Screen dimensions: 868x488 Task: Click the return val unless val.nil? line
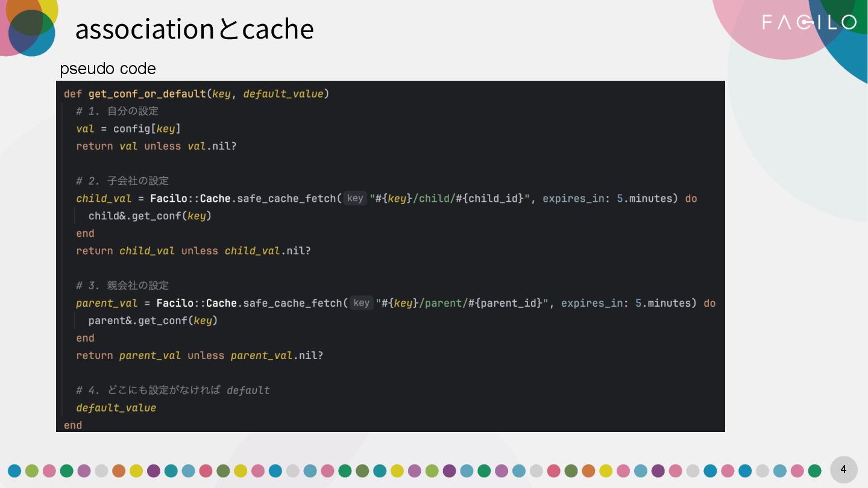click(156, 146)
